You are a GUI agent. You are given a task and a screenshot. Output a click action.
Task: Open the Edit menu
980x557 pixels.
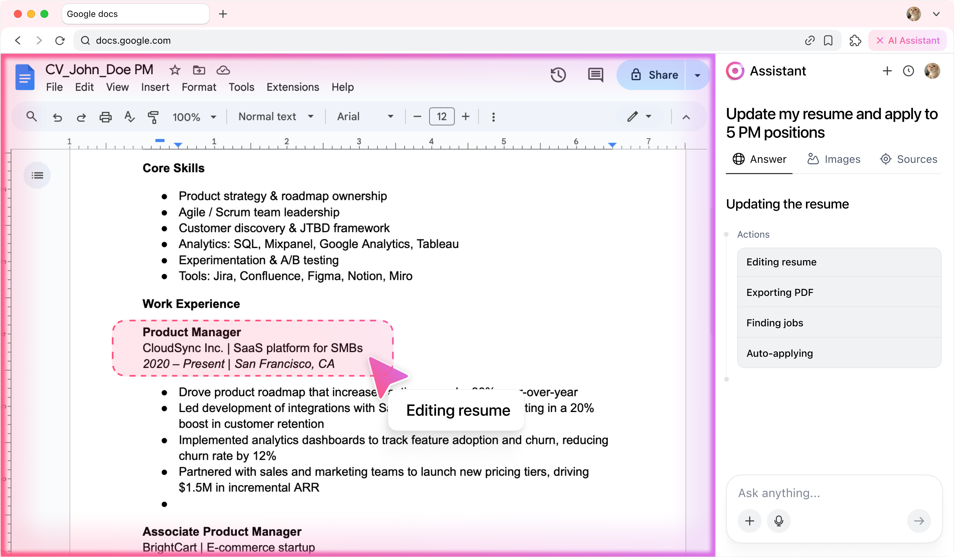pos(84,87)
